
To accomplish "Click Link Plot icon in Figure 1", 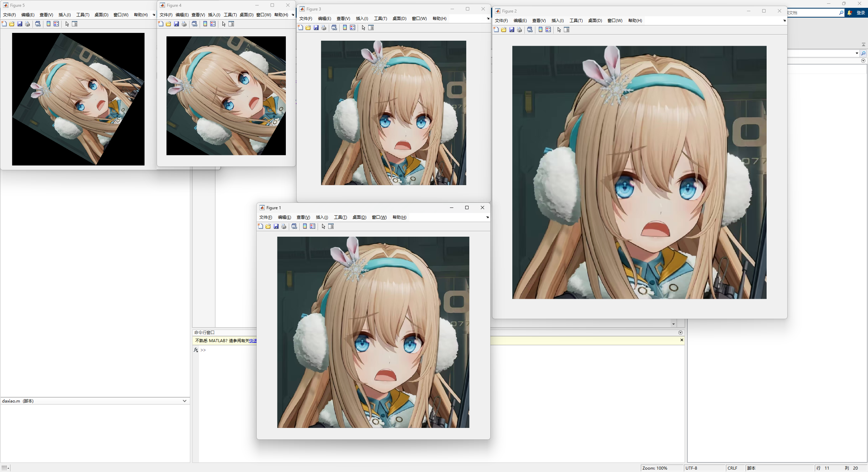I will point(294,226).
